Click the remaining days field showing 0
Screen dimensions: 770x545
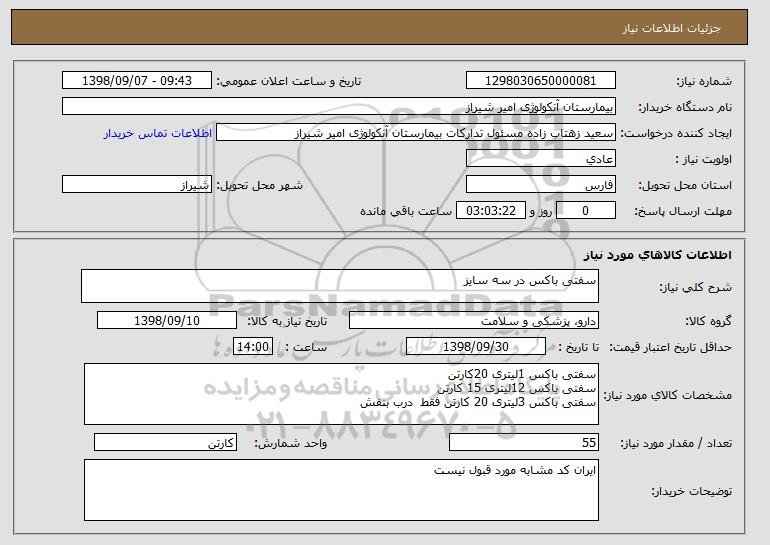coord(585,211)
